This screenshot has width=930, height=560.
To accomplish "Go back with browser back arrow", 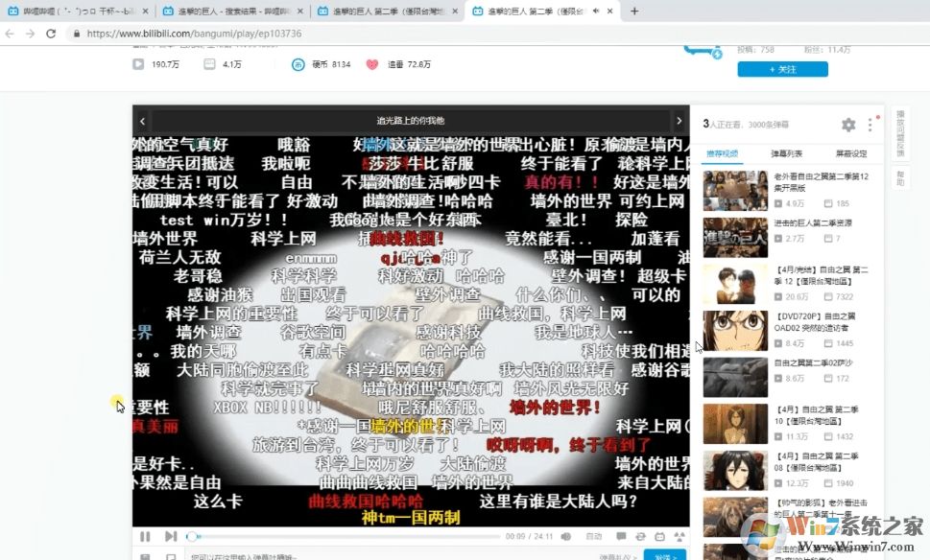I will pos(10,34).
